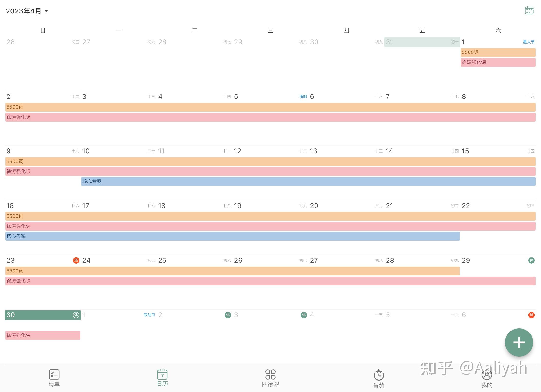Open the 番茄 pomodoro timer
This screenshot has width=541, height=392.
tap(379, 378)
